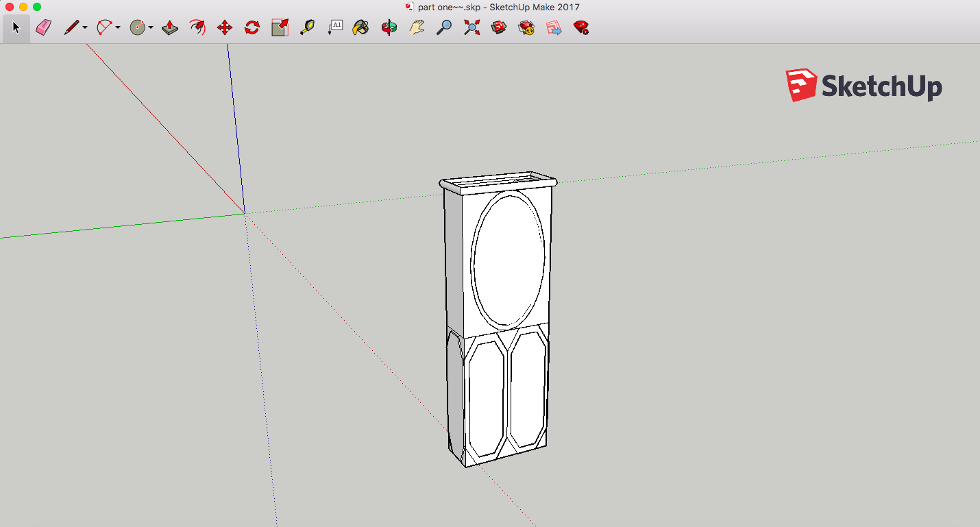
Task: Choose the Paint Bucket tool
Action: tap(361, 27)
